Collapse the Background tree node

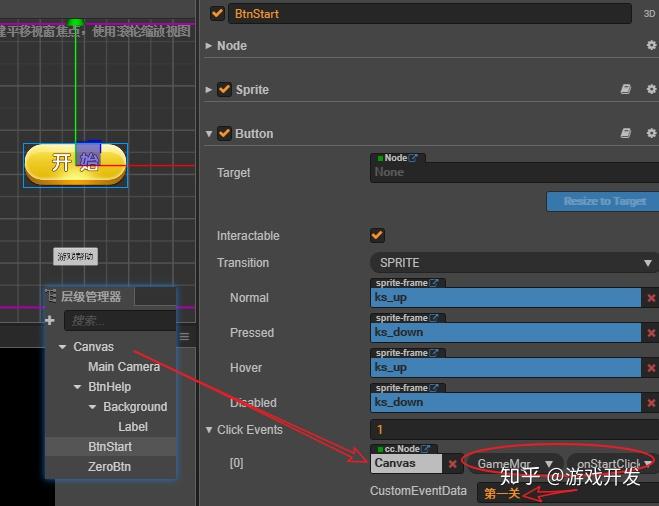[x=93, y=407]
